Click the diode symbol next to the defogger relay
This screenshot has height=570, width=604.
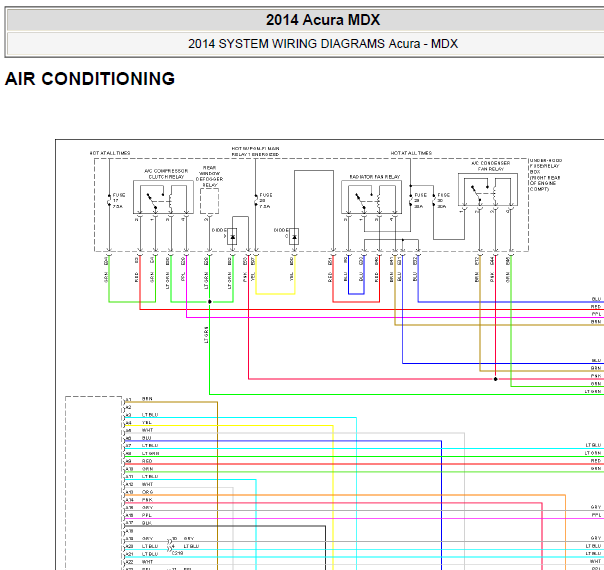click(232, 236)
